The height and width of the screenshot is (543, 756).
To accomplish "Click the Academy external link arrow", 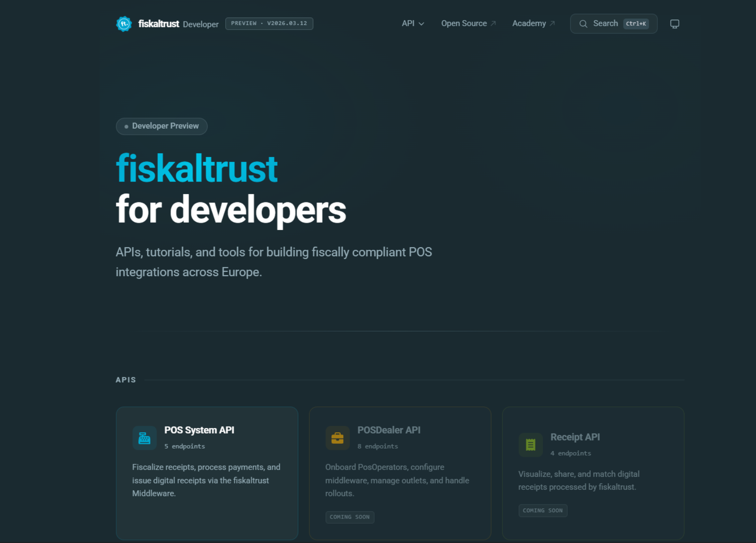I will click(x=552, y=24).
